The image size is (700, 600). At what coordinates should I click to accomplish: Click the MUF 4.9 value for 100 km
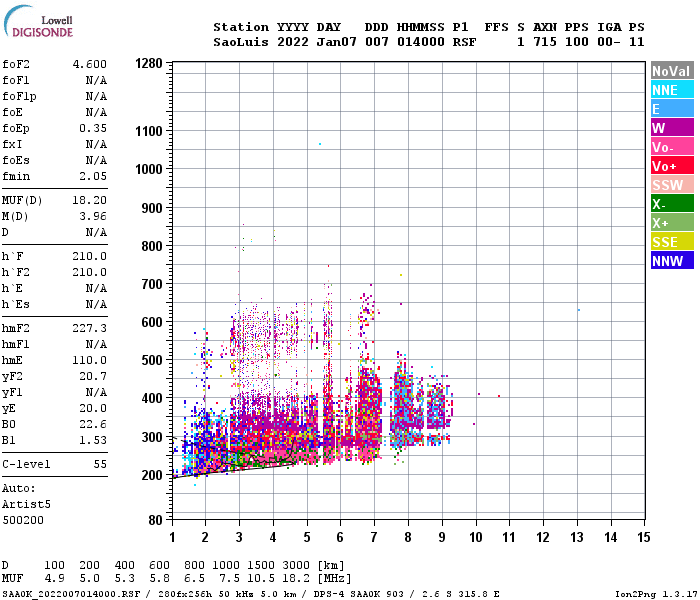(x=54, y=578)
